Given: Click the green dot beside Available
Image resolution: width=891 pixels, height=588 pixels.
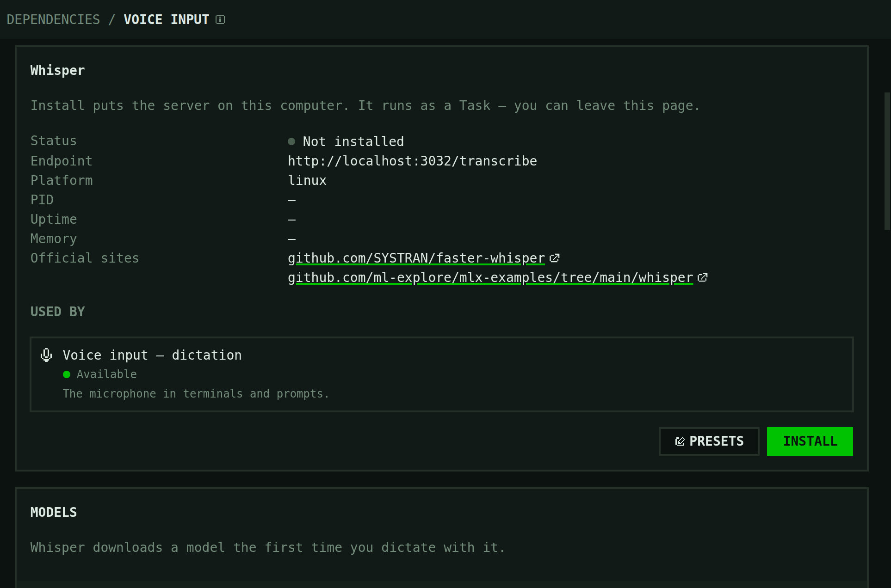Looking at the screenshot, I should coord(67,374).
